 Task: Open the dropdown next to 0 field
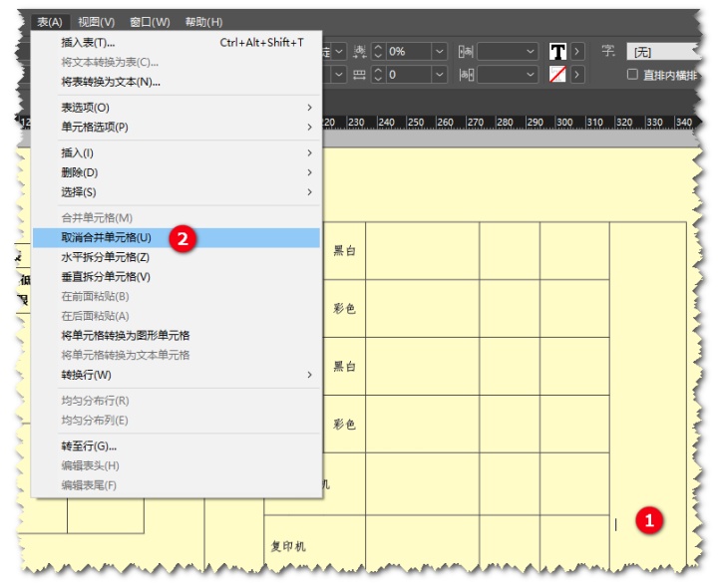click(x=439, y=75)
